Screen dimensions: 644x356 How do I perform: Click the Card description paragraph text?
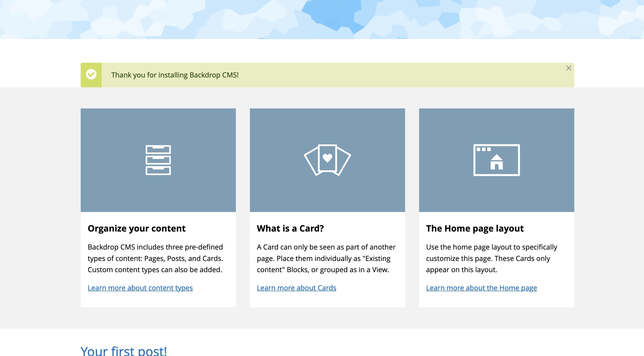(326, 258)
